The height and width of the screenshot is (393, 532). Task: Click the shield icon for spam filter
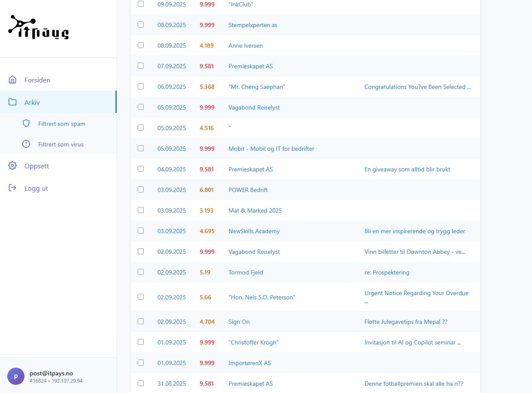pyautogui.click(x=26, y=124)
